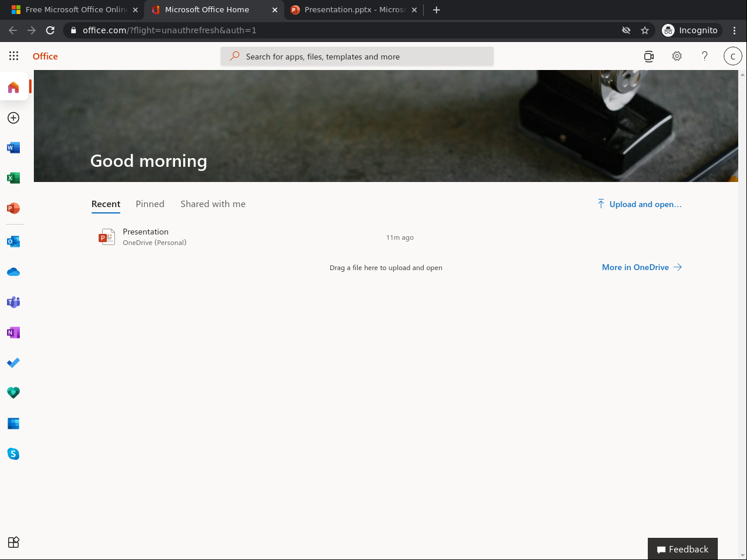Viewport: 747px width, 560px height.
Task: Click the Office brand link
Action: tap(46, 56)
